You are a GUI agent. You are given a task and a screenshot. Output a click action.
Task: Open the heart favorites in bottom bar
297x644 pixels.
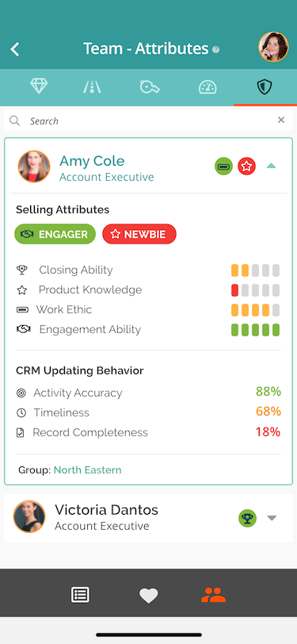(x=149, y=595)
